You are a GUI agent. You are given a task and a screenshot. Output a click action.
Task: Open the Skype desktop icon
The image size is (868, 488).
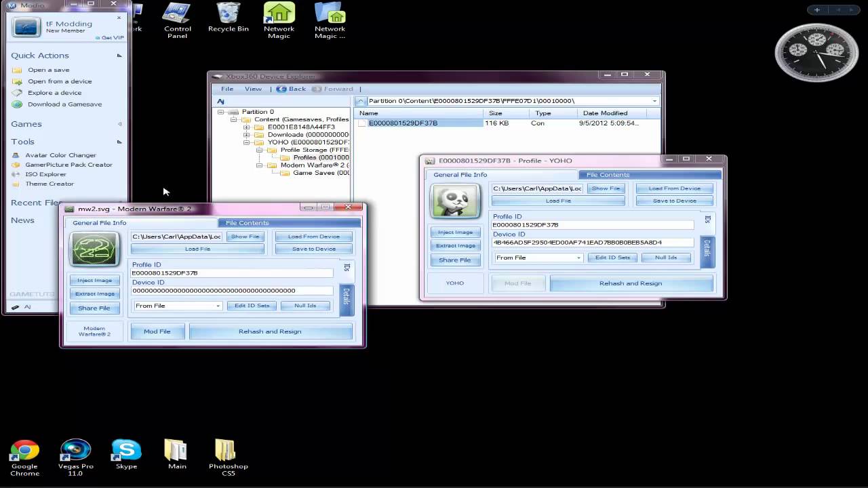click(x=126, y=455)
